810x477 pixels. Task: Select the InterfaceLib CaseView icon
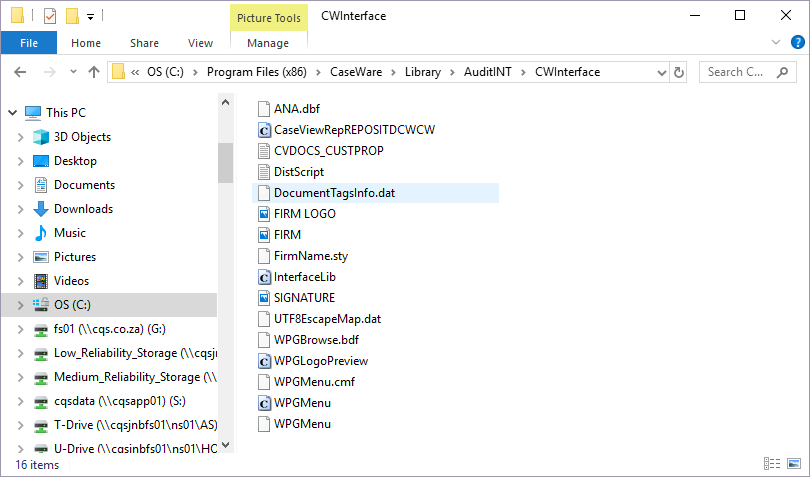click(264, 277)
